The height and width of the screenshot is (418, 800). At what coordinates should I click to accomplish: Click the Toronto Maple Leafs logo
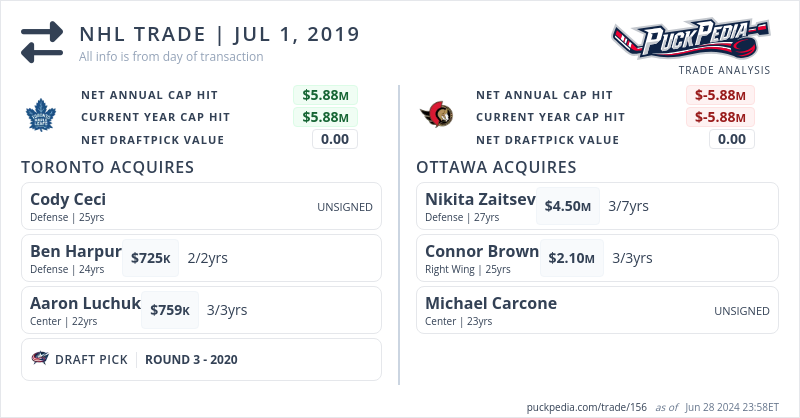click(x=43, y=117)
